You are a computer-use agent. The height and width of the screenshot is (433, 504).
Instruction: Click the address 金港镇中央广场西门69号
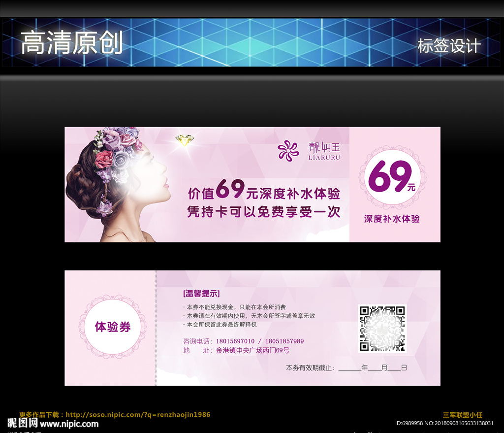pos(252,350)
